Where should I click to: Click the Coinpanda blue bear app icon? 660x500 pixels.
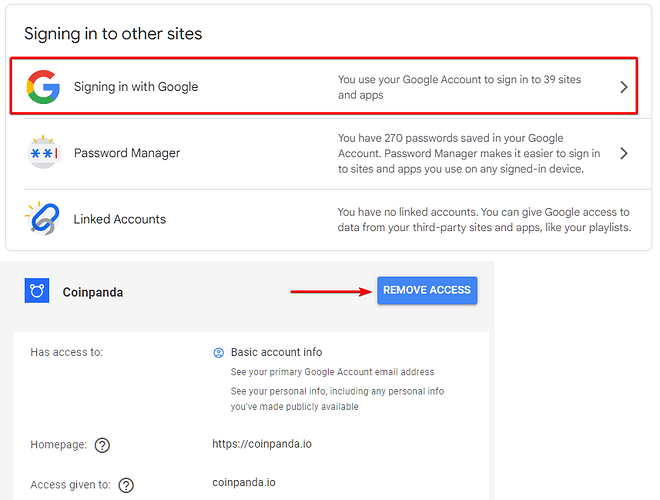pos(37,290)
